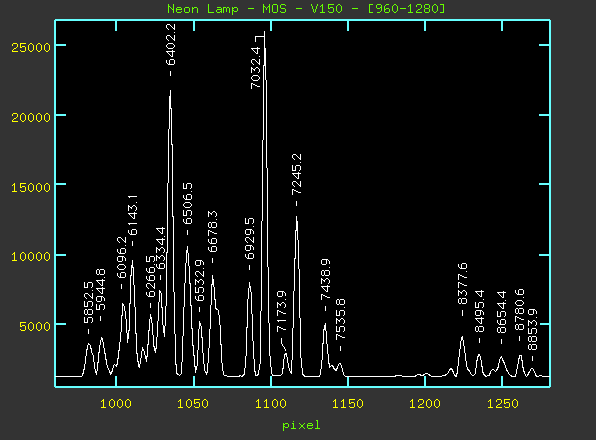Screen dimensions: 596x440
Task: Click the 8377.6 peak label
Action: pyautogui.click(x=462, y=284)
